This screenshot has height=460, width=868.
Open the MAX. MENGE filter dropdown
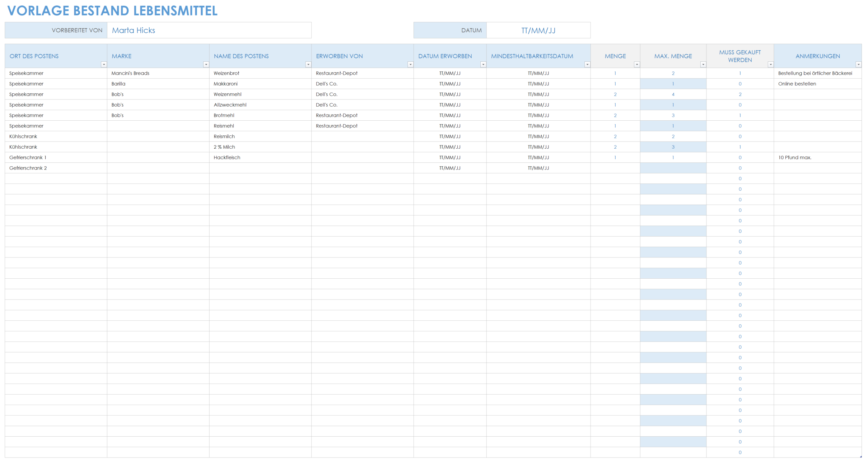[703, 65]
